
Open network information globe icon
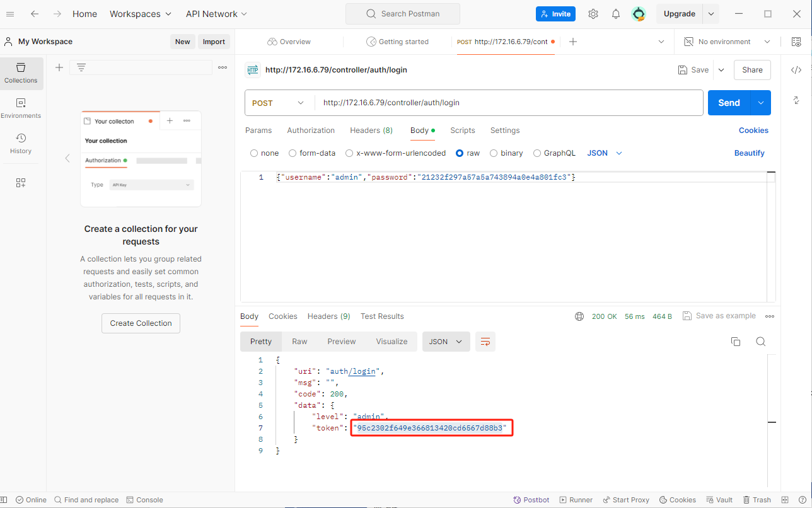(579, 316)
